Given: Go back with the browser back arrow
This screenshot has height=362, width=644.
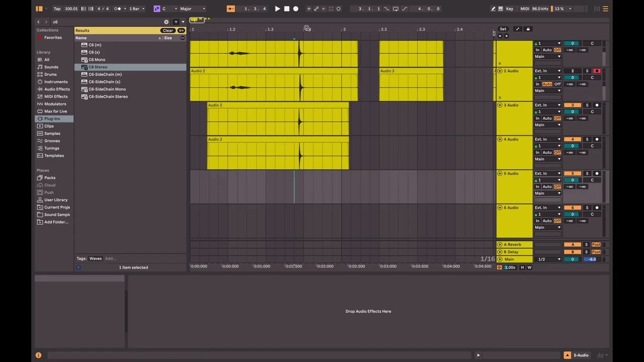Looking at the screenshot, I should pyautogui.click(x=38, y=22).
